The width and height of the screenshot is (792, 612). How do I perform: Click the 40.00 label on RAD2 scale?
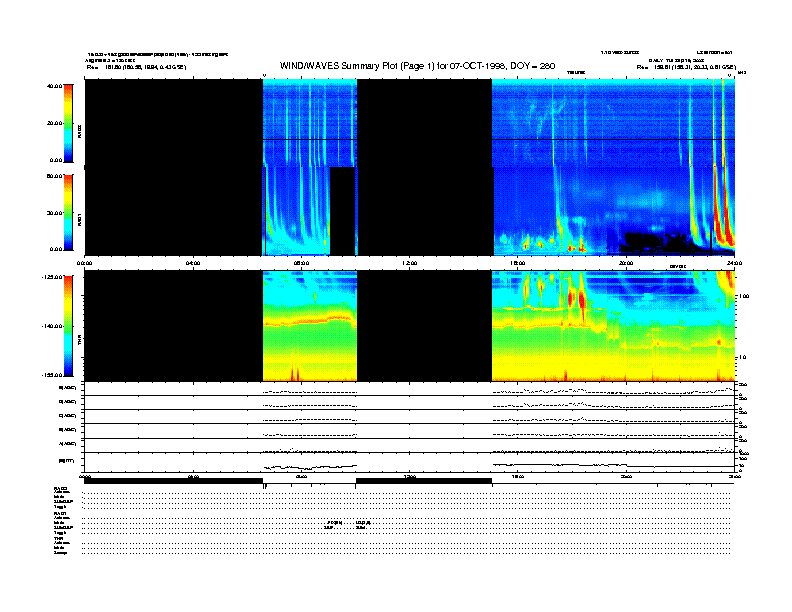[x=54, y=86]
